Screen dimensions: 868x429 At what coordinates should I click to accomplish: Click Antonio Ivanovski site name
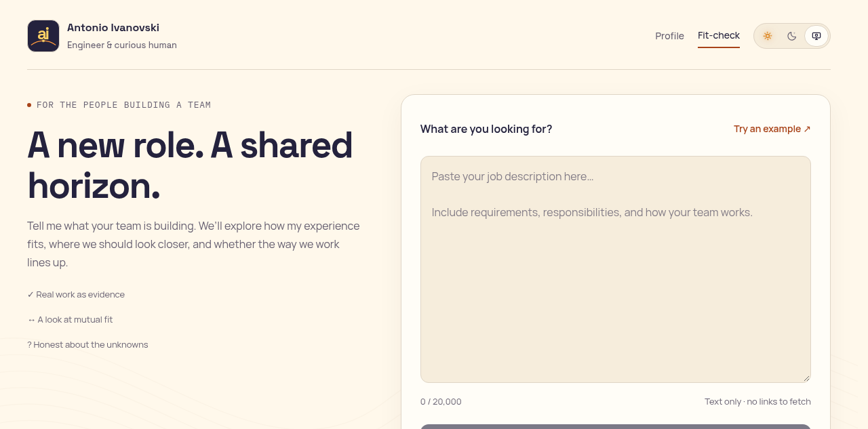click(113, 28)
